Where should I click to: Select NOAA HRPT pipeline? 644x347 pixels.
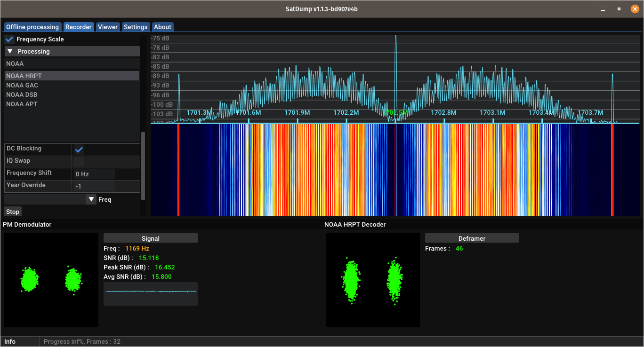click(72, 76)
